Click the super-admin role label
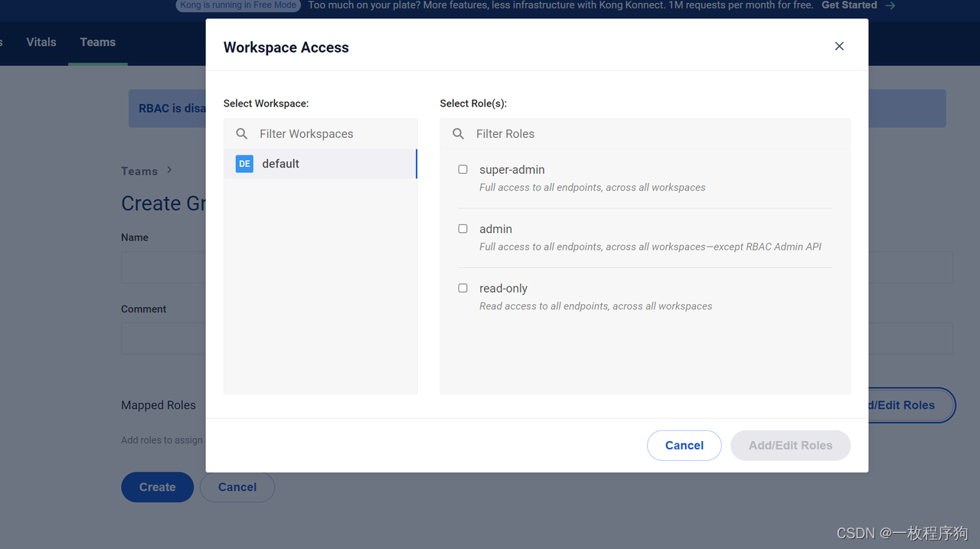Viewport: 980px width, 549px height. pyautogui.click(x=512, y=169)
